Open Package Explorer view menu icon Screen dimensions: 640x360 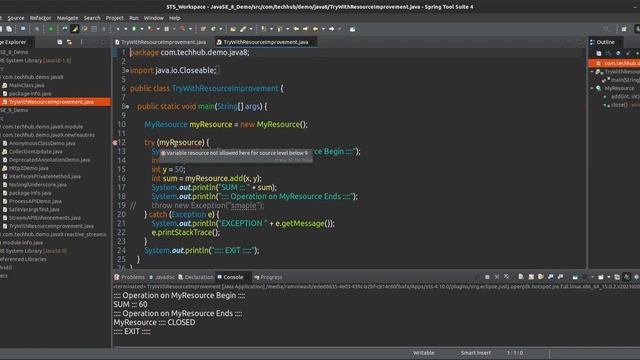coord(82,42)
